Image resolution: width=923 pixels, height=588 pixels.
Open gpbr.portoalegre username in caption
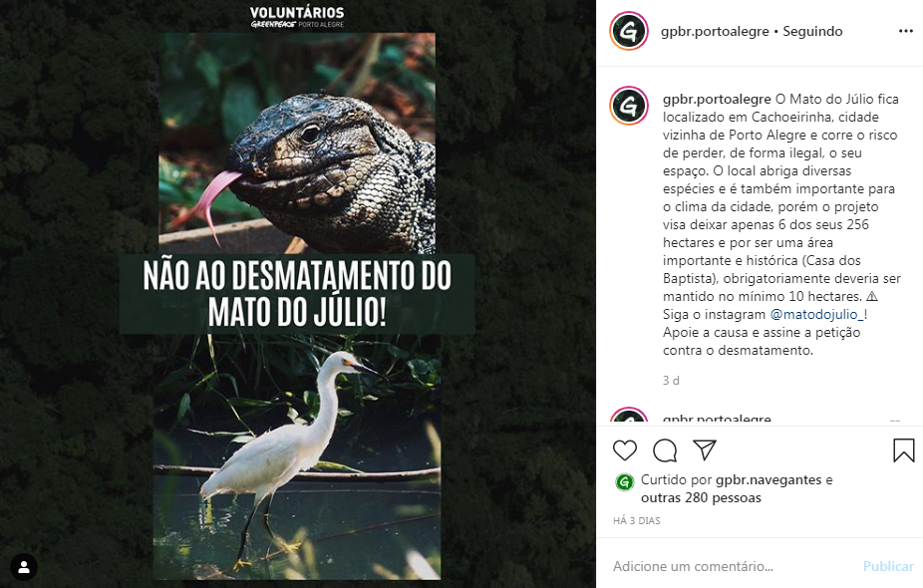pyautogui.click(x=717, y=99)
